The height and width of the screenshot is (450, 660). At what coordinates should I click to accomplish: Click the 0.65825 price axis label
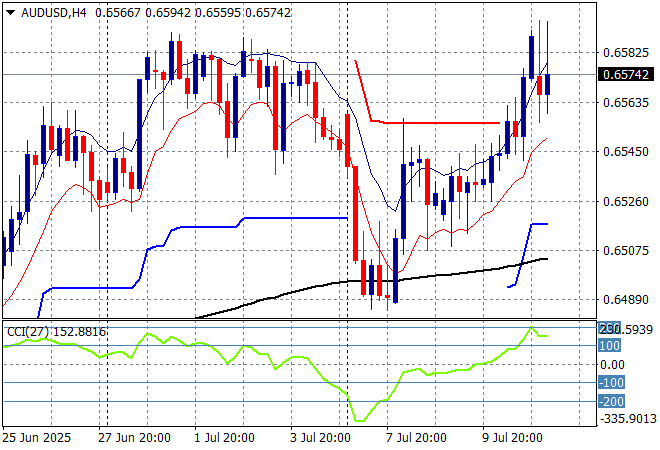click(627, 52)
